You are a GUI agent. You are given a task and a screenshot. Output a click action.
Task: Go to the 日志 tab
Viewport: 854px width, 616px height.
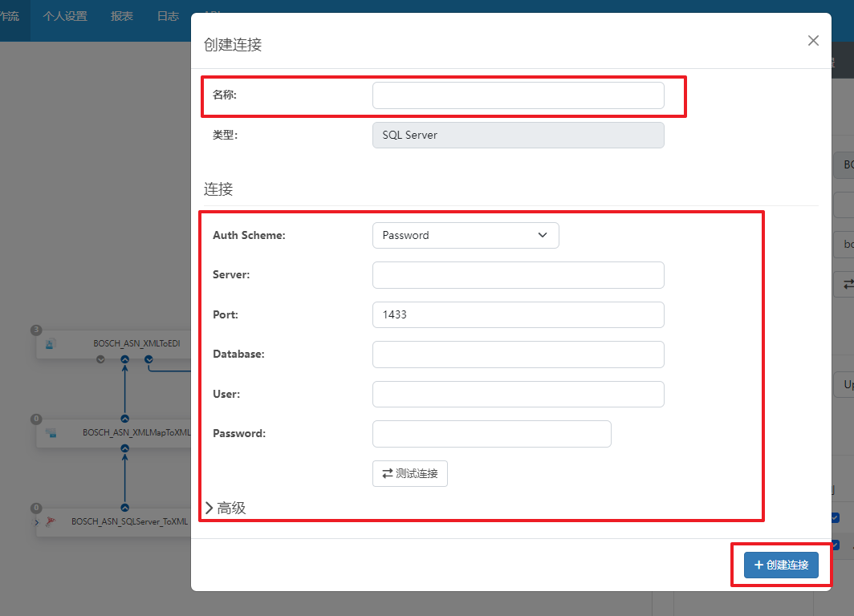click(168, 16)
